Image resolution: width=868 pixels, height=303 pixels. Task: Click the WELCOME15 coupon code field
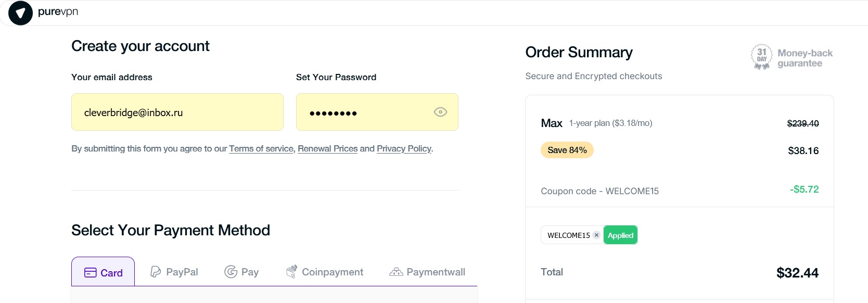click(568, 235)
